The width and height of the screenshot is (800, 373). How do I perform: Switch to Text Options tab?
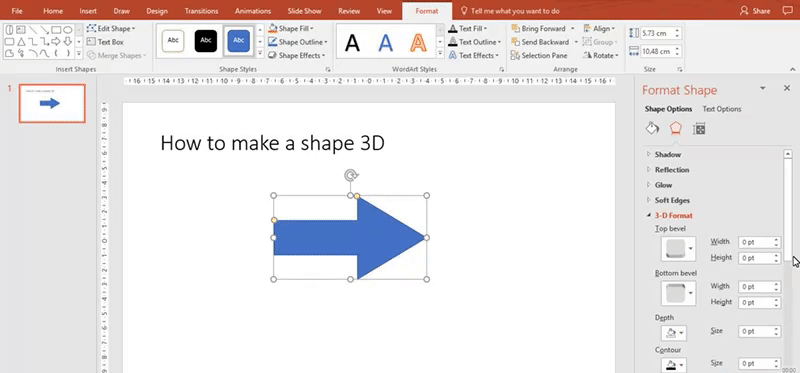coord(721,109)
